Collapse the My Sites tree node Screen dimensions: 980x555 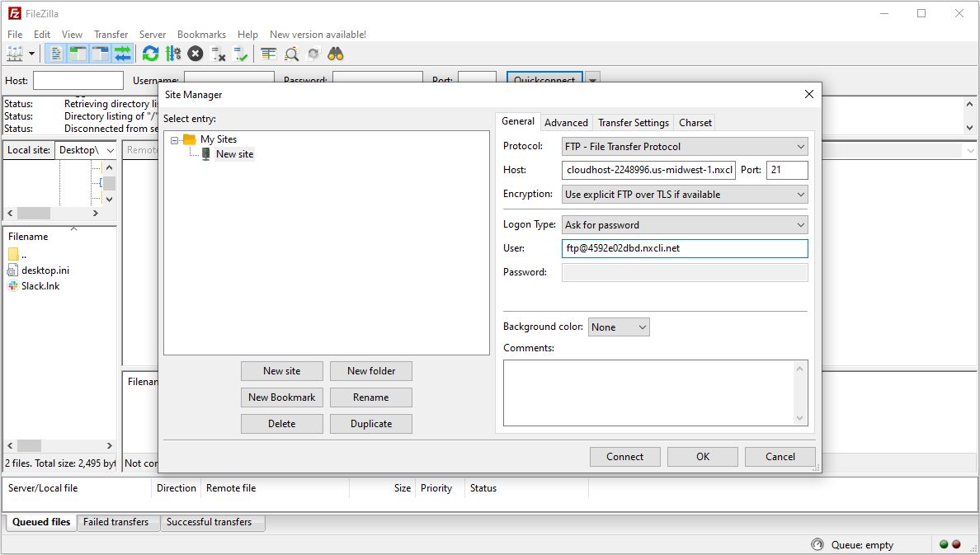click(x=174, y=140)
